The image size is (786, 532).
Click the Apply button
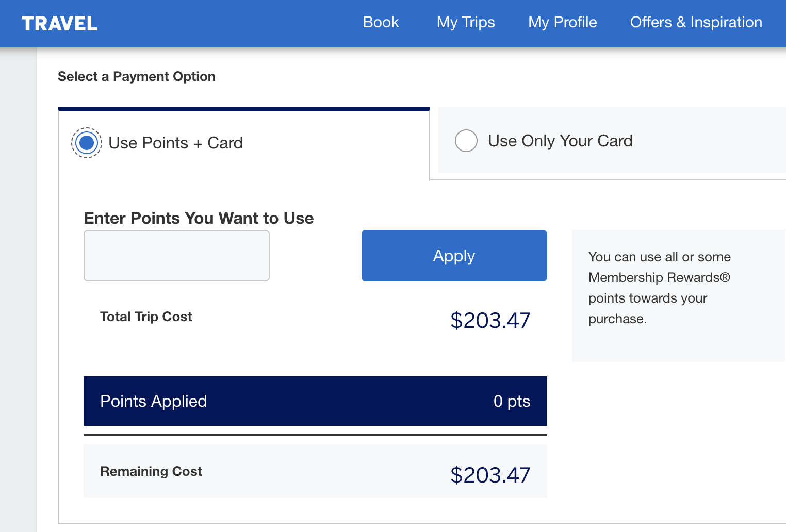454,256
